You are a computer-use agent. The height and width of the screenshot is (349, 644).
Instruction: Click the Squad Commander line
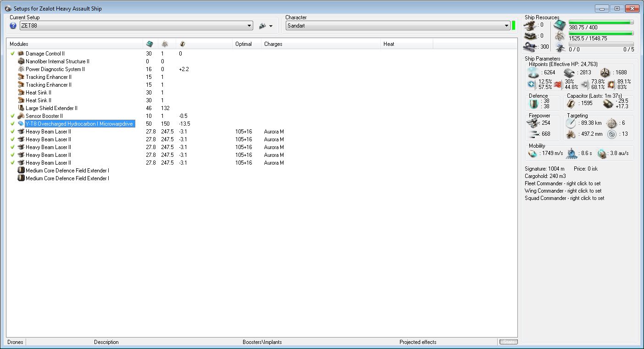pos(565,198)
